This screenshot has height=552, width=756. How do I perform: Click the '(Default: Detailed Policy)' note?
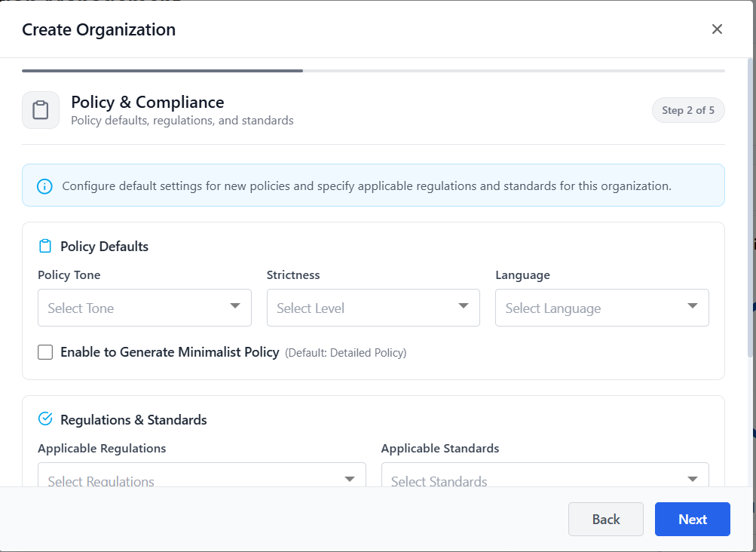pos(346,353)
